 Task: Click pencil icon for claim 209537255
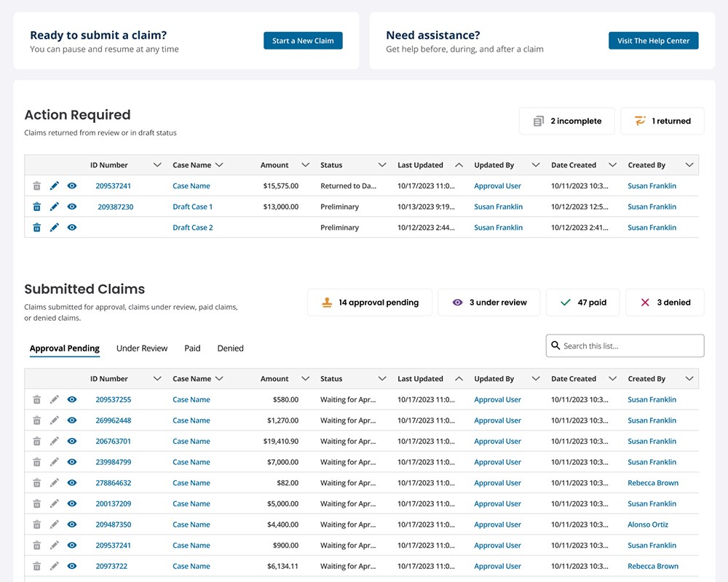pyautogui.click(x=55, y=399)
